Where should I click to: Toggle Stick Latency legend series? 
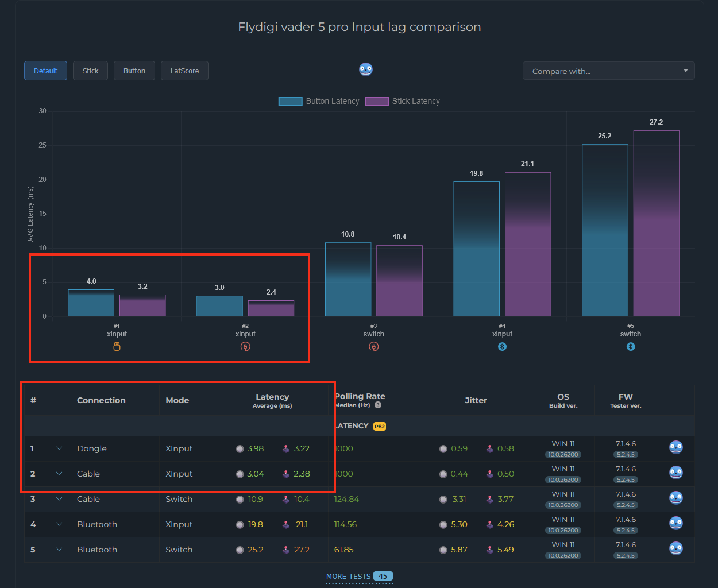[x=403, y=101]
